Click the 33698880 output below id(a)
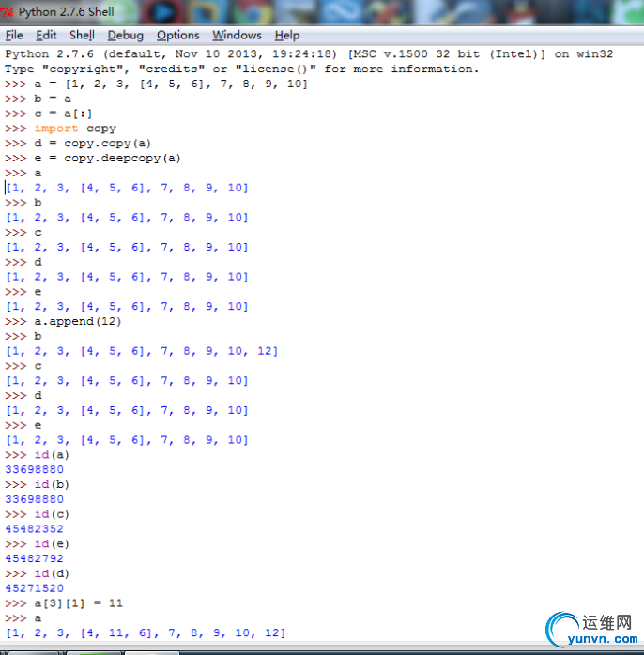Screen dimensions: 644x655 pos(35,469)
